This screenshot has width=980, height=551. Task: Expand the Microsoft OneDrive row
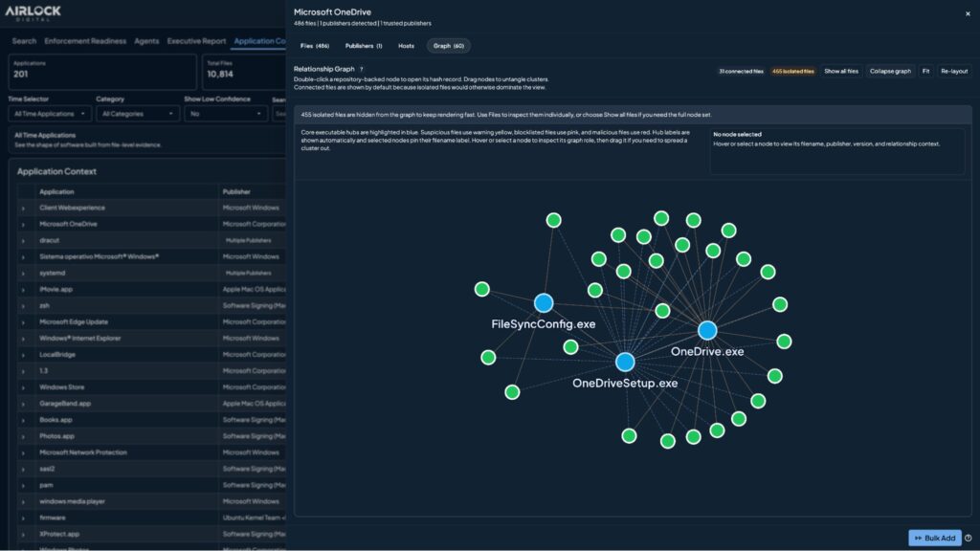pyautogui.click(x=23, y=224)
